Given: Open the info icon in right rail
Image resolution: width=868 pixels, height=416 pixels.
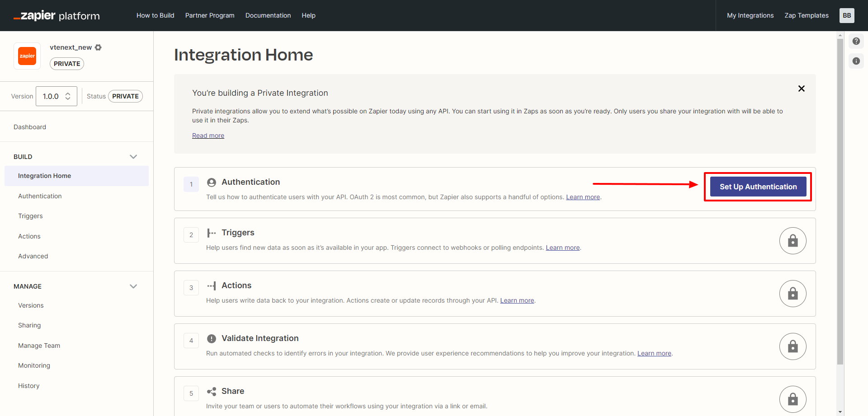Looking at the screenshot, I should (x=856, y=61).
